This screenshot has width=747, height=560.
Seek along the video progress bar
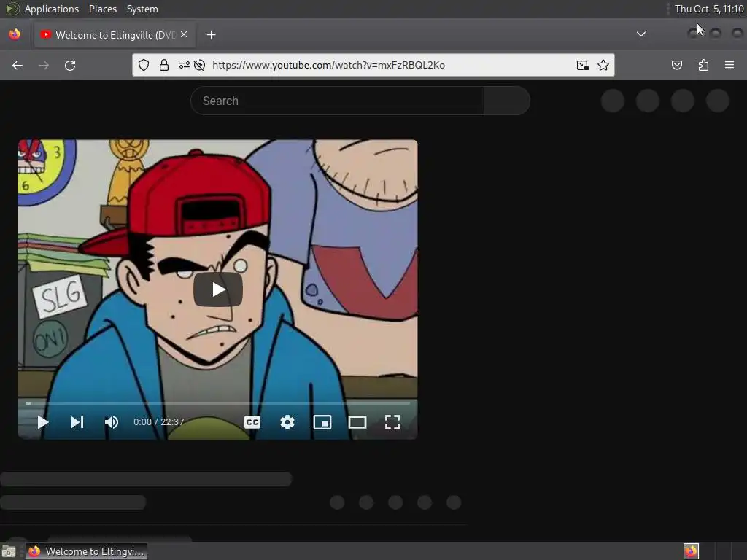pos(217,403)
